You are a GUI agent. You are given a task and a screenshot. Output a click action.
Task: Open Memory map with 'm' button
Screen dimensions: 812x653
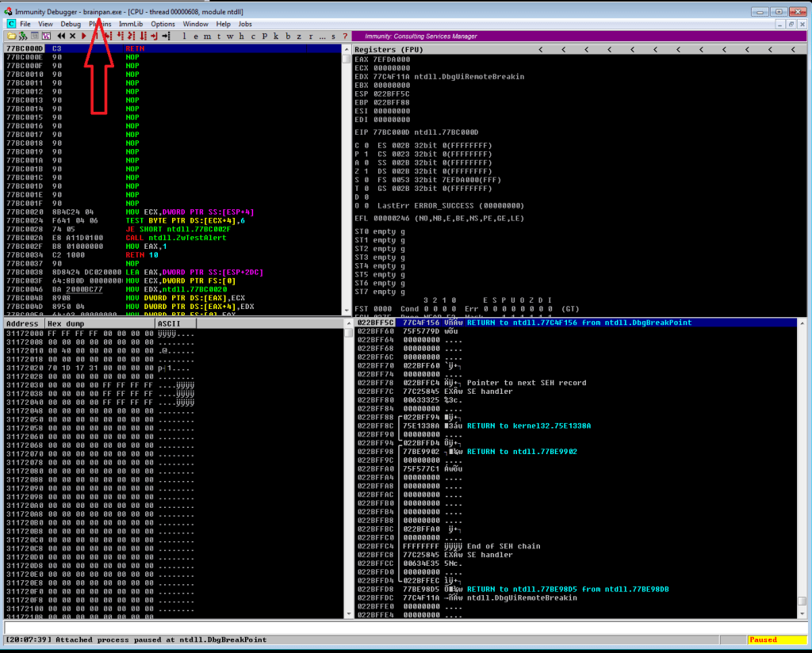point(208,36)
